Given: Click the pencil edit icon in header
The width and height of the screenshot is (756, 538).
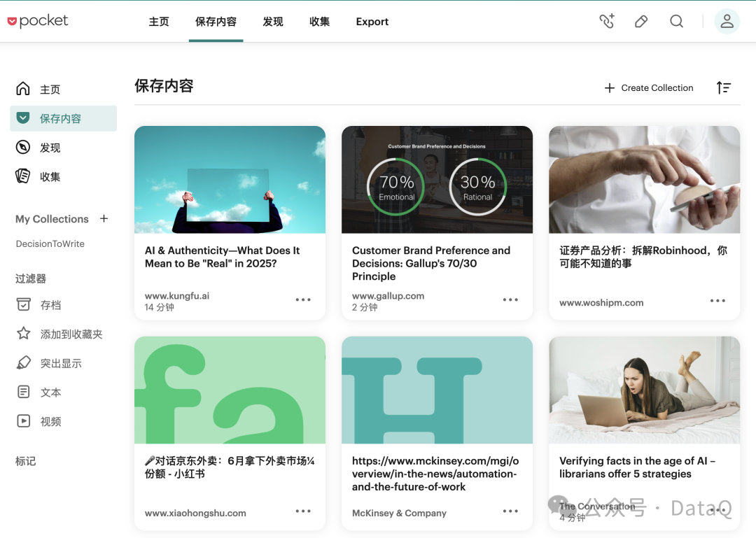Looking at the screenshot, I should 640,21.
